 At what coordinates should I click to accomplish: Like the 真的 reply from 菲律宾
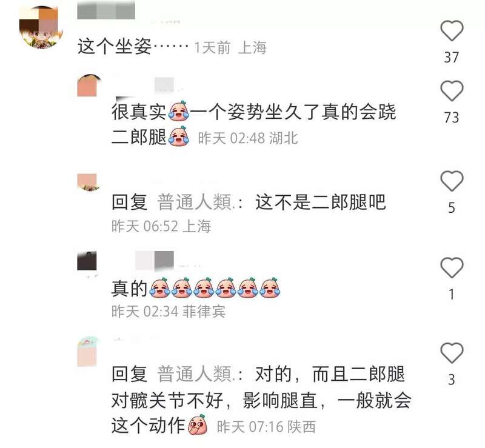[452, 267]
